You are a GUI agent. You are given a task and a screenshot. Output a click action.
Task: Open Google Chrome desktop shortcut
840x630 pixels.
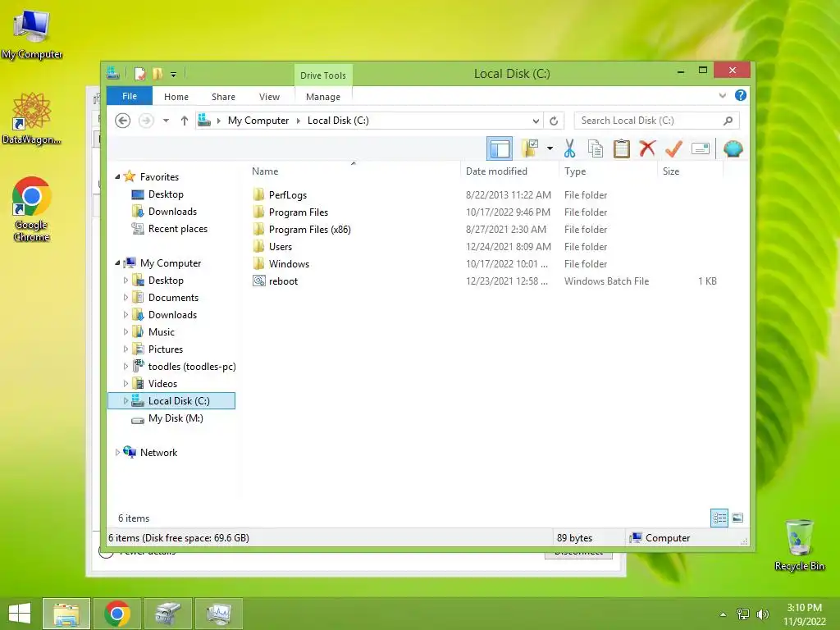click(x=32, y=209)
